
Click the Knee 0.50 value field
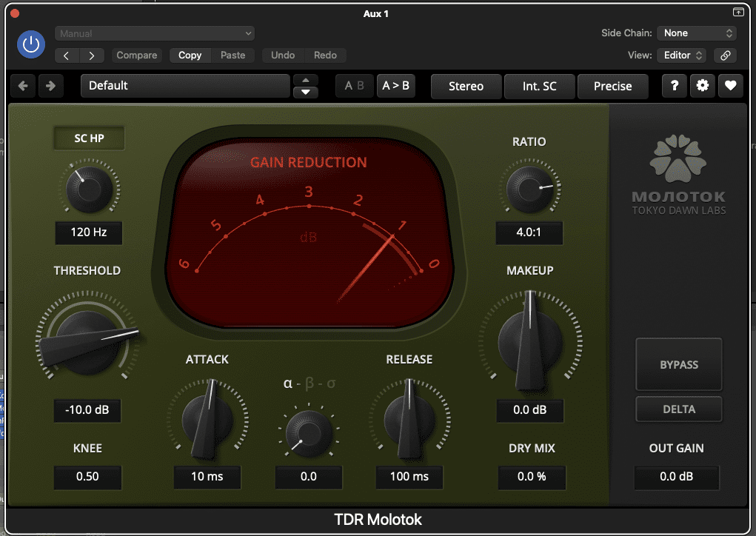pos(87,477)
